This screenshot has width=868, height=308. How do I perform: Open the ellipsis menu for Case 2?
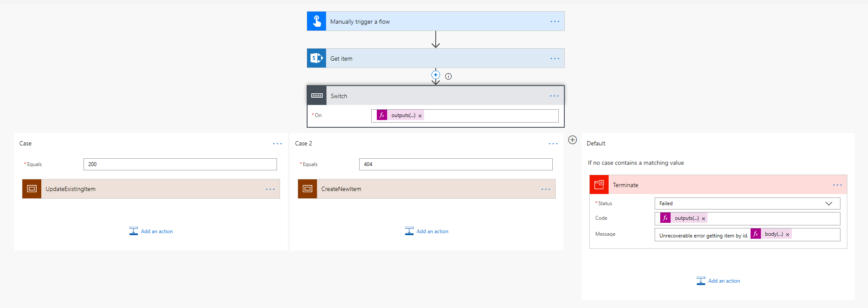pos(553,144)
